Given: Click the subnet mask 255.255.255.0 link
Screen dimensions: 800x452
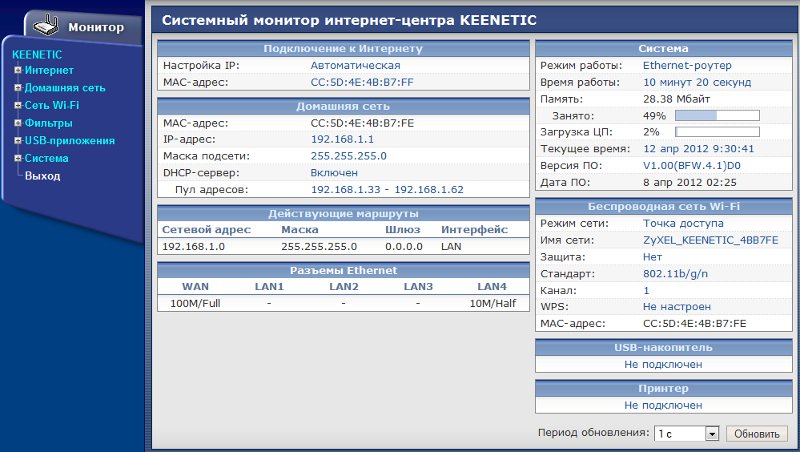Looking at the screenshot, I should [x=348, y=156].
